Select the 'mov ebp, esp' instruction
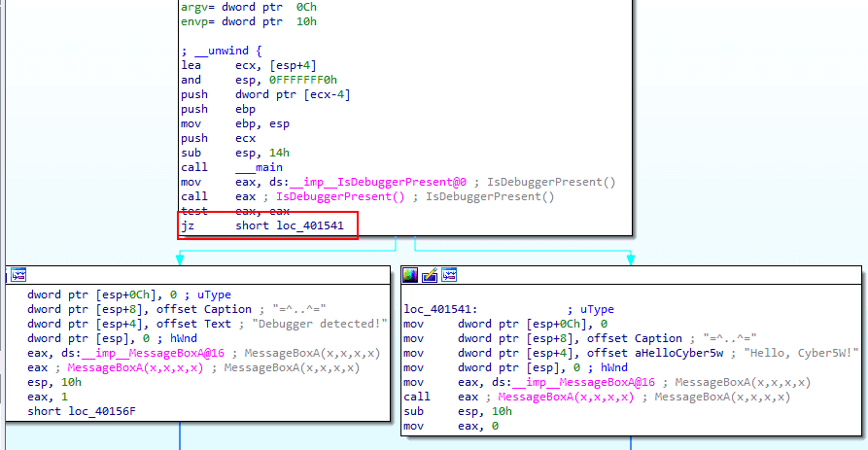The width and height of the screenshot is (868, 450). coord(235,123)
